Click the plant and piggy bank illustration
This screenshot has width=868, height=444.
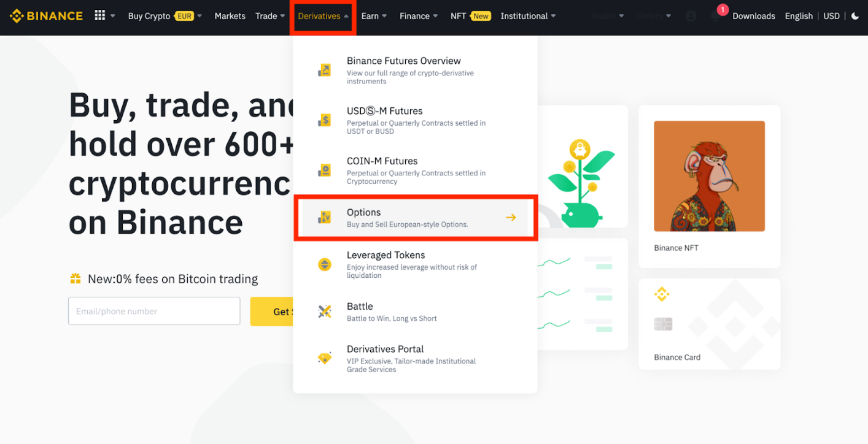click(x=580, y=184)
